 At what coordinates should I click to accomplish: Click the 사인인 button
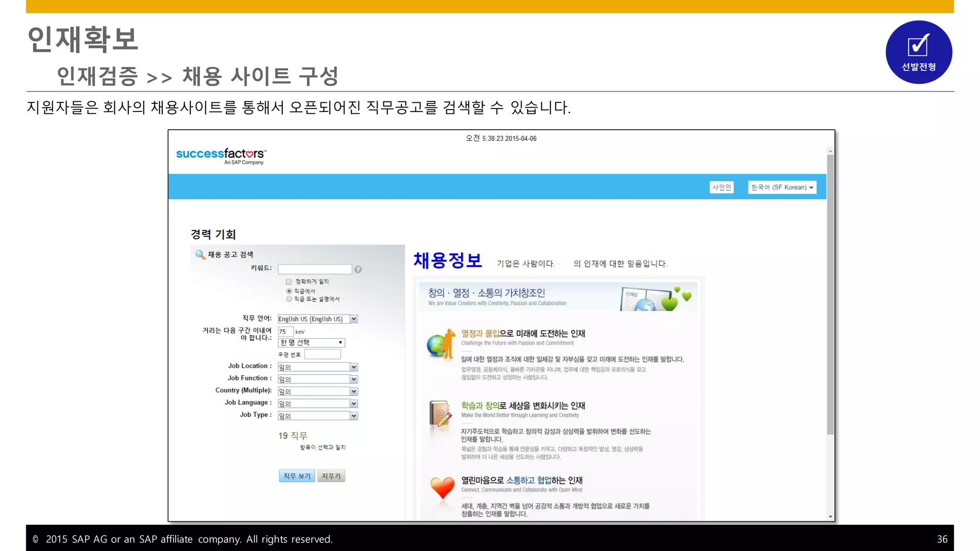tap(722, 187)
